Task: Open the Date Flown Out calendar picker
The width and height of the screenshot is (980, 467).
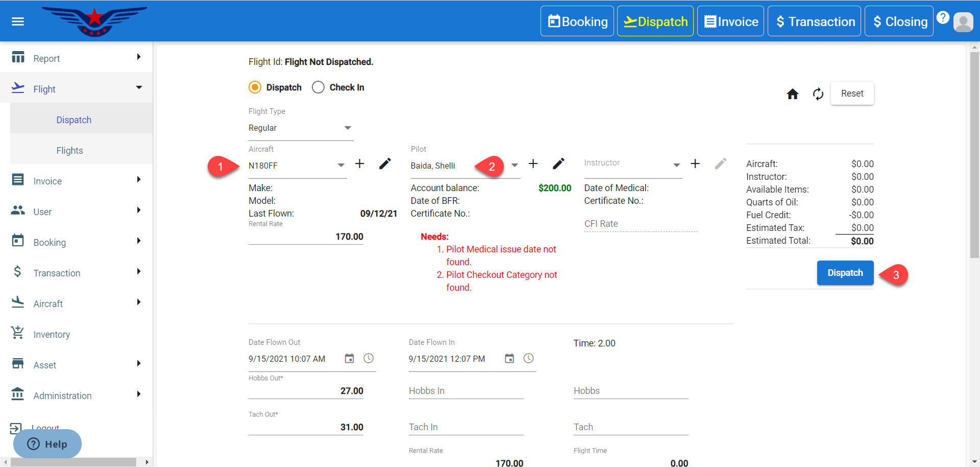Action: 349,359
